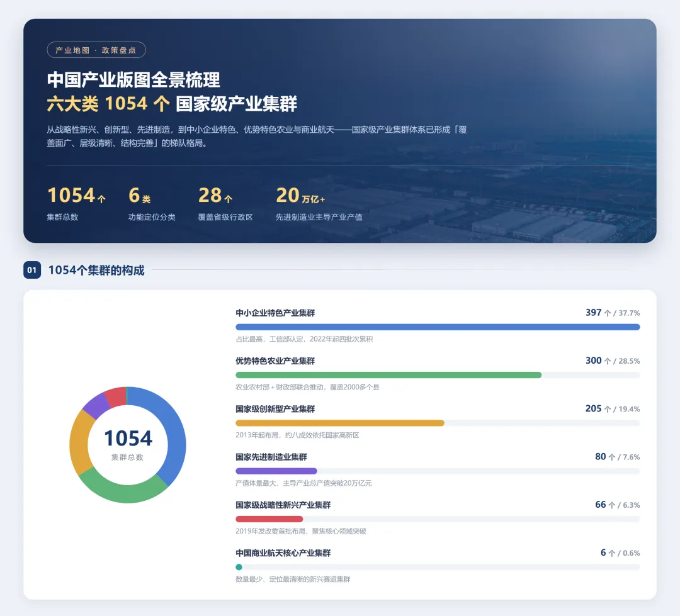This screenshot has width=680, height=616.
Task: Click the 6 类 stat figure
Action: click(x=140, y=196)
